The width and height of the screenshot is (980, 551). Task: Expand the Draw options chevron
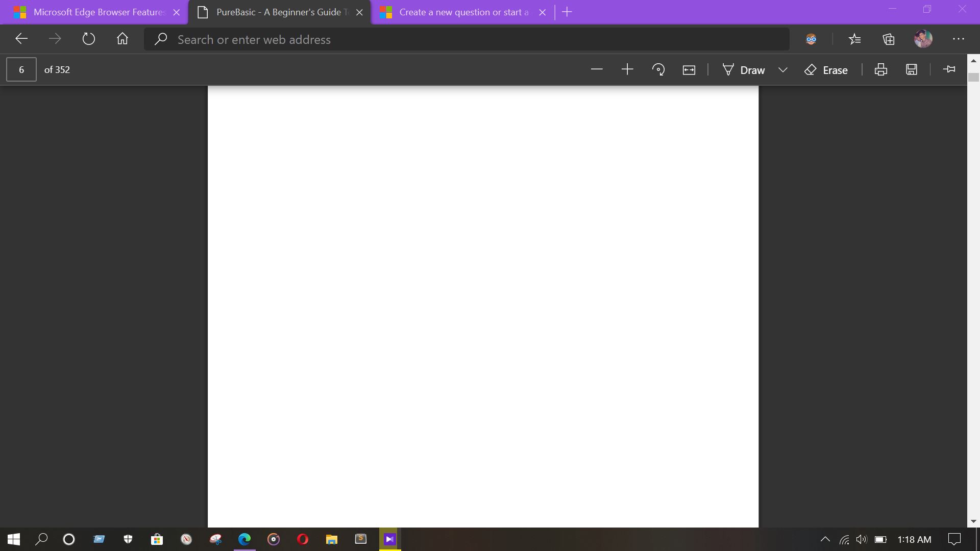point(783,70)
